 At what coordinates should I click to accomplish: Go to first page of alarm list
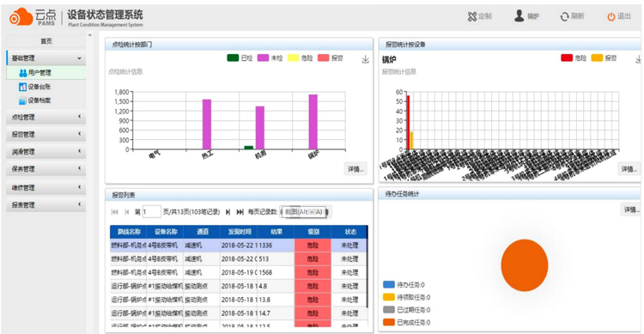click(114, 212)
